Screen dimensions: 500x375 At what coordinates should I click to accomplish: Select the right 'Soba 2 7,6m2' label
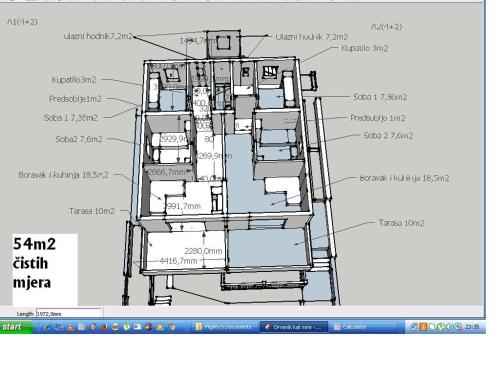pyautogui.click(x=388, y=135)
